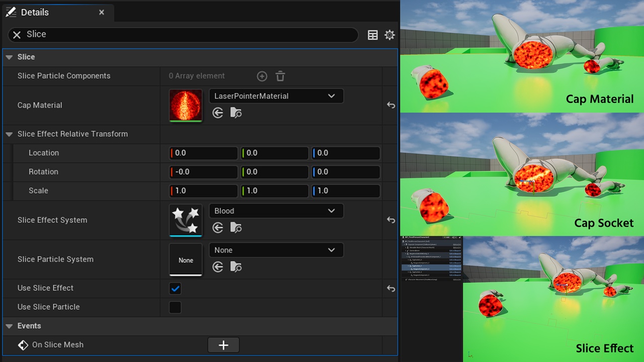Enable the Use Slice Particle checkbox
This screenshot has height=362, width=644.
pos(175,307)
